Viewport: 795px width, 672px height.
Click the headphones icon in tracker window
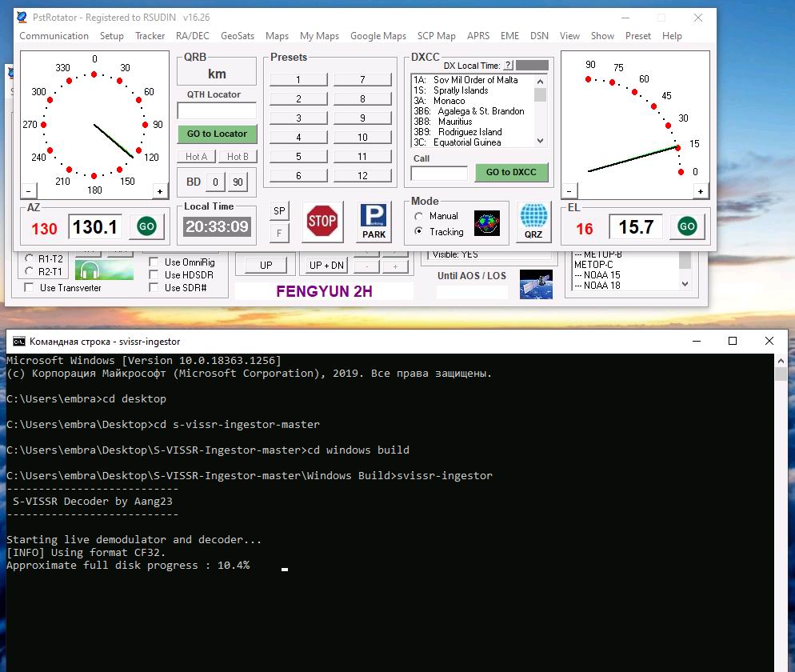pos(104,270)
